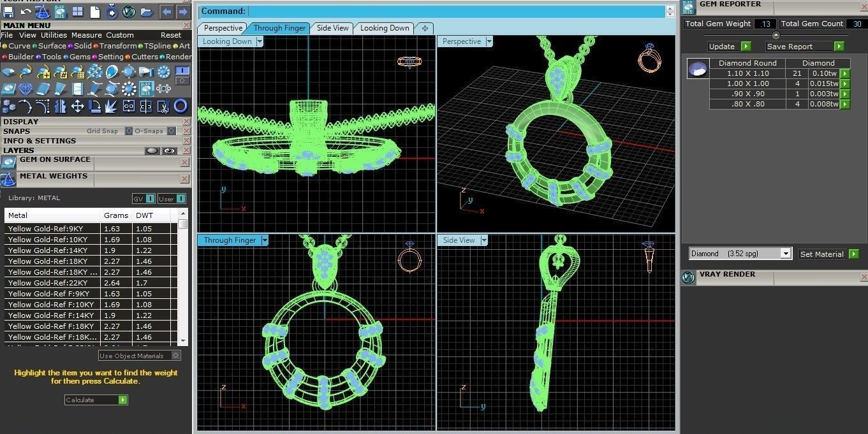
Task: Select the mirror tool icon
Action: coord(61,106)
